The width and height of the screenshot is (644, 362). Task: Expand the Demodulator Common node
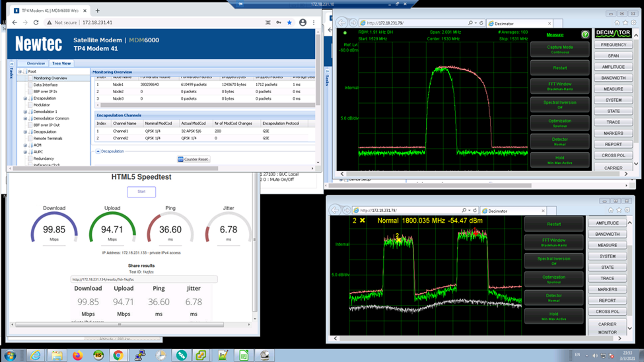(25, 118)
